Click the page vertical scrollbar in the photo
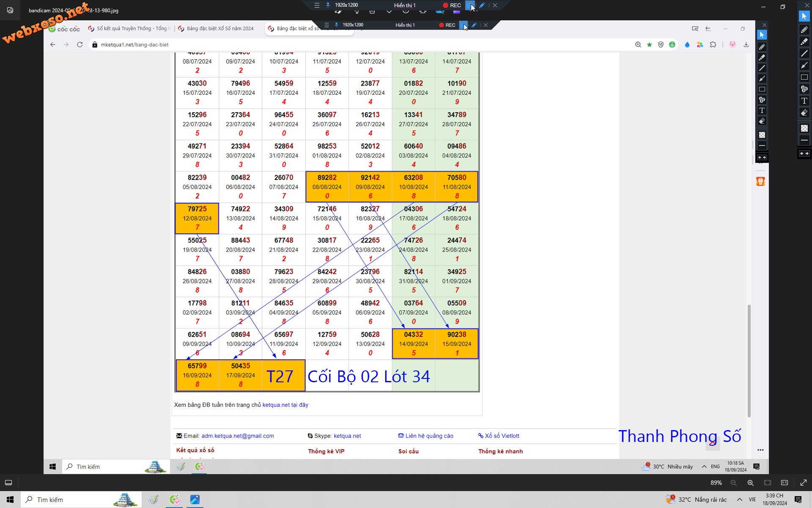 tap(749, 361)
